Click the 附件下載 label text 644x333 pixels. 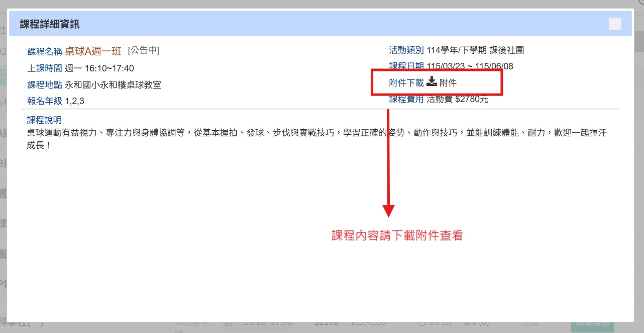[x=406, y=83]
